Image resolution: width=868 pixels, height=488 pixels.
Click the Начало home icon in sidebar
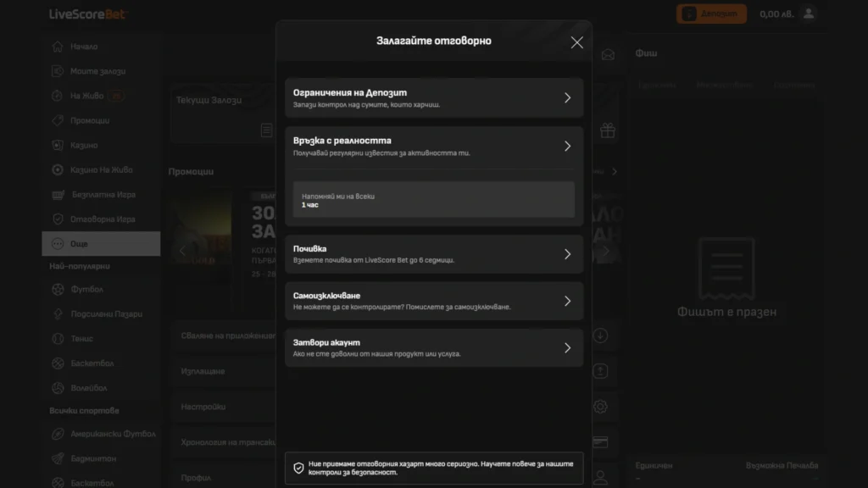[x=58, y=47]
